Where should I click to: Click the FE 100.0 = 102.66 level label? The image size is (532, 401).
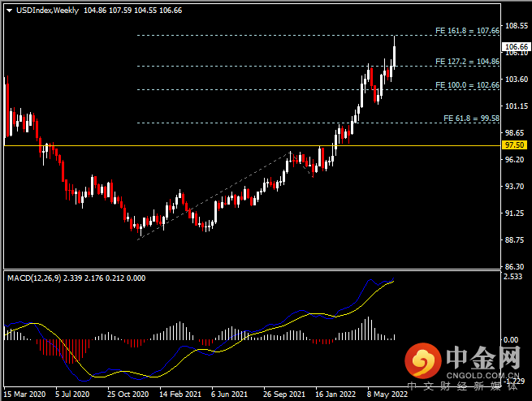467,84
